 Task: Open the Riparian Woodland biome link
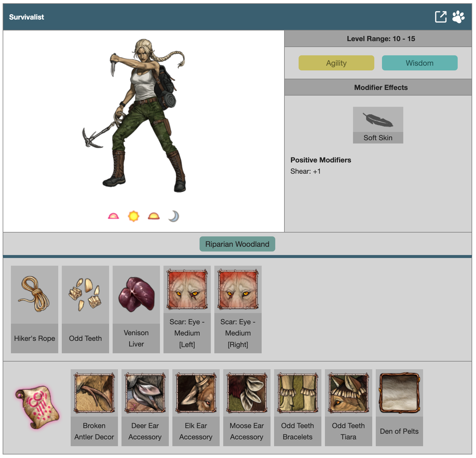point(237,244)
